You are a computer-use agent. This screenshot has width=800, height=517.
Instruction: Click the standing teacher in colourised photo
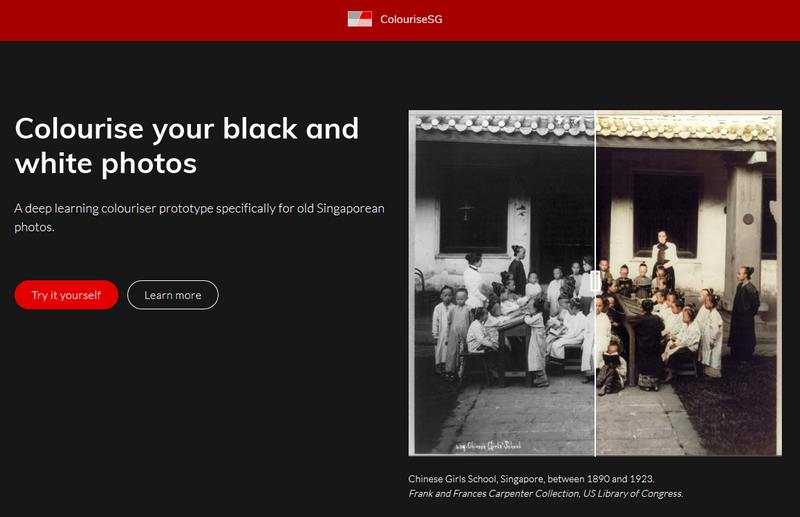pos(661,256)
